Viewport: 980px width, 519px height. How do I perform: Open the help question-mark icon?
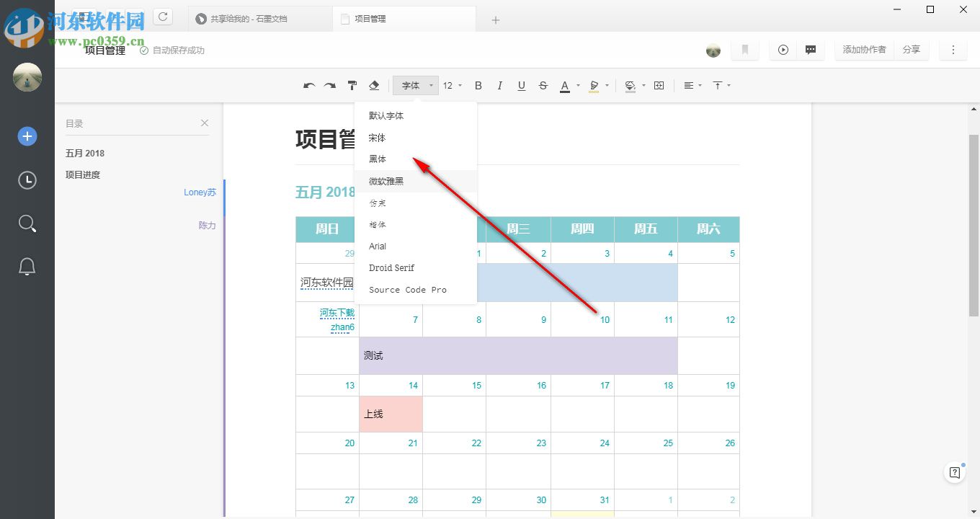click(955, 473)
